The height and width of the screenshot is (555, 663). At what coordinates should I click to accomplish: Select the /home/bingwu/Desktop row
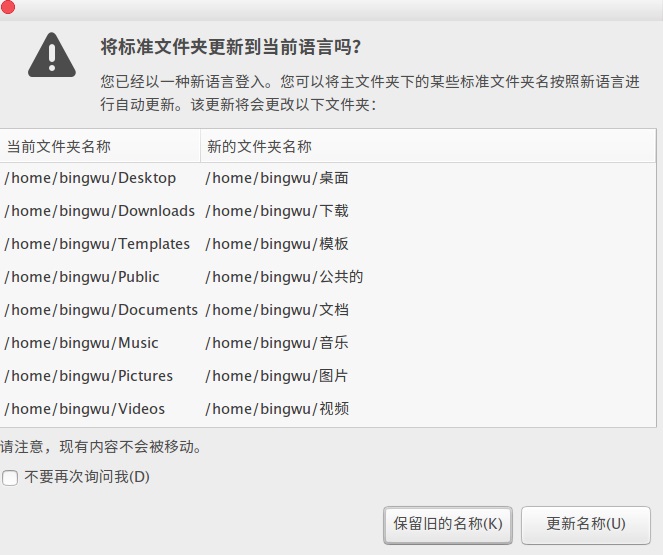(90, 178)
